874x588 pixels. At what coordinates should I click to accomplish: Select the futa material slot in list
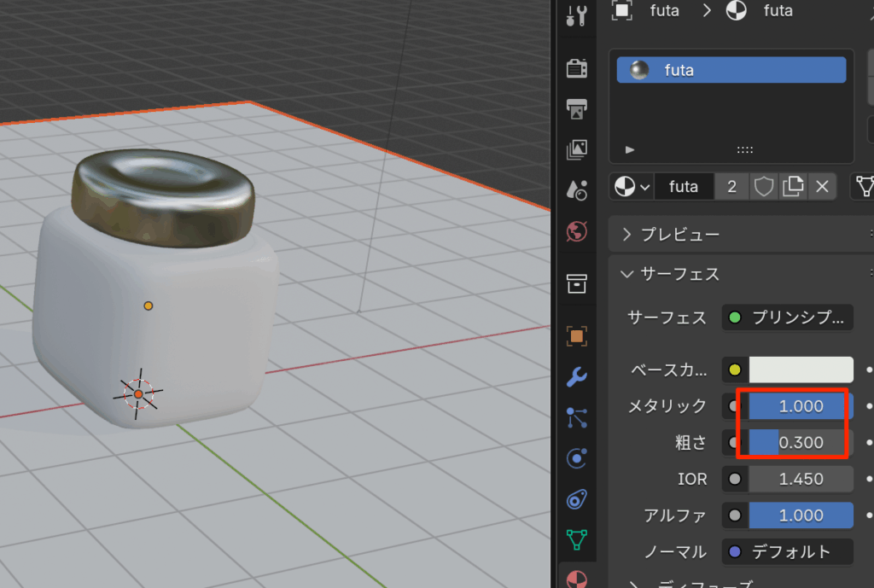coord(731,70)
